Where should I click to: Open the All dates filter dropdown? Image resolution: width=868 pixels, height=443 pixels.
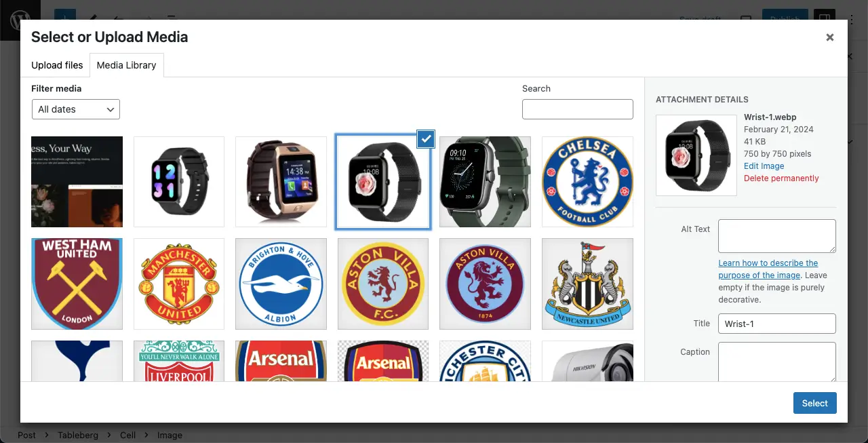click(x=76, y=109)
